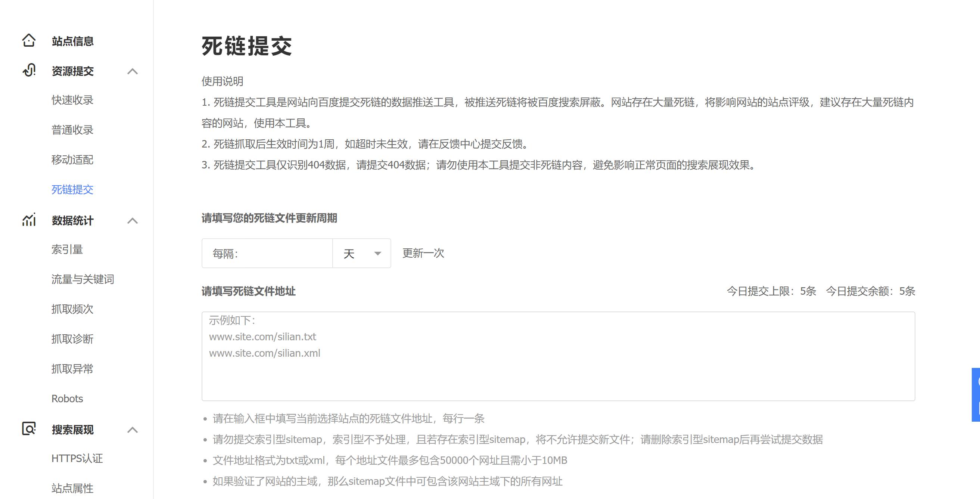Open the 移动适配 tool
The height and width of the screenshot is (499, 980).
click(x=73, y=160)
